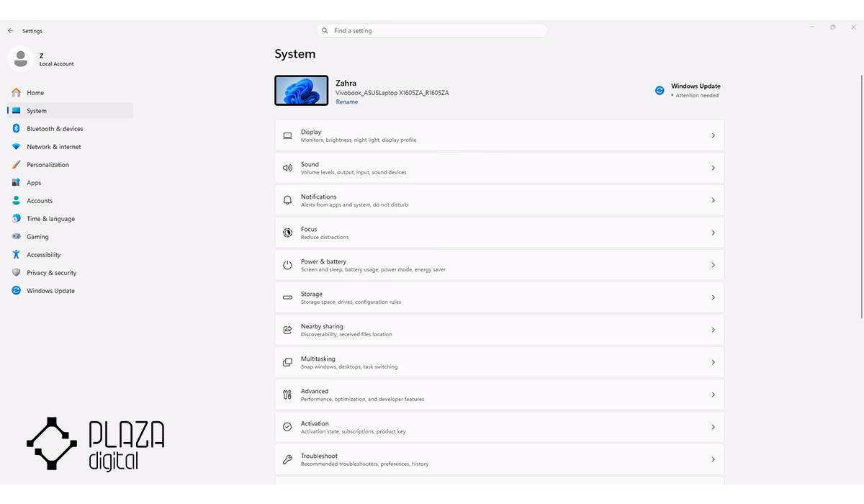Screen dimensions: 864x504
Task: Expand Sound row chevron
Action: [x=713, y=168]
